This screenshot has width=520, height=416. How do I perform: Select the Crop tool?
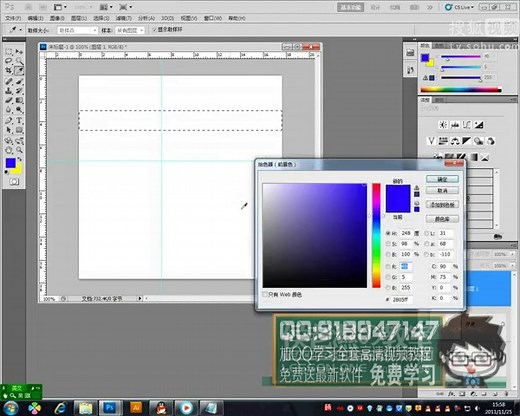[x=9, y=71]
